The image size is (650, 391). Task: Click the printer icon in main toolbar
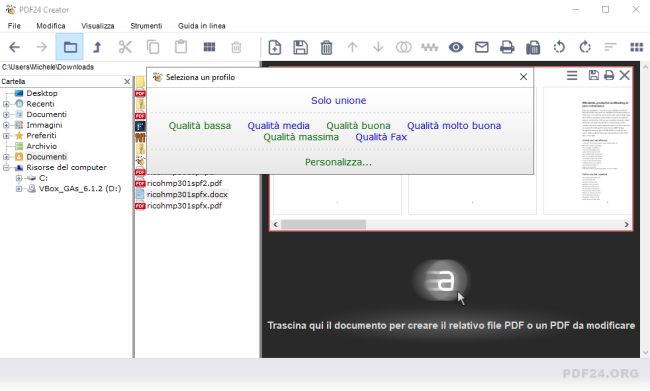[x=507, y=47]
